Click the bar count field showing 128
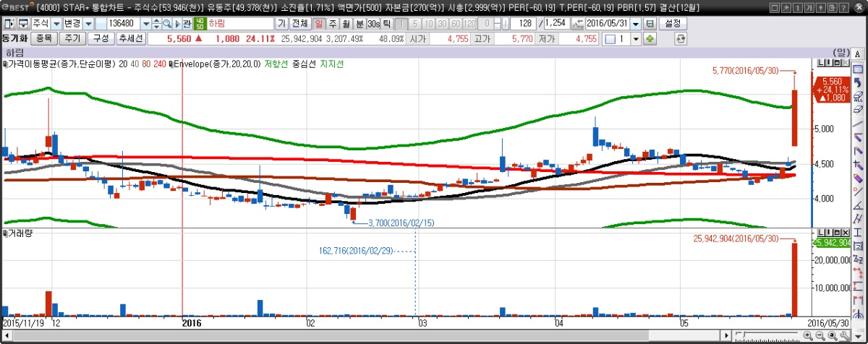This screenshot has width=868, height=344. (522, 23)
